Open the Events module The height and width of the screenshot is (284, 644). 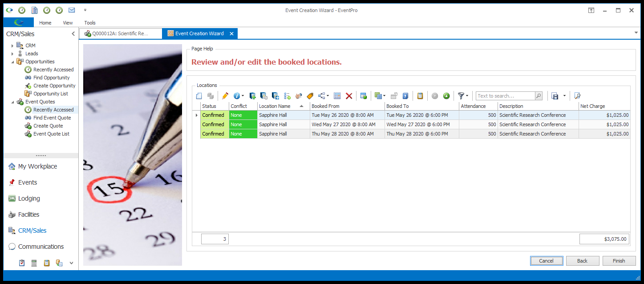point(28,182)
